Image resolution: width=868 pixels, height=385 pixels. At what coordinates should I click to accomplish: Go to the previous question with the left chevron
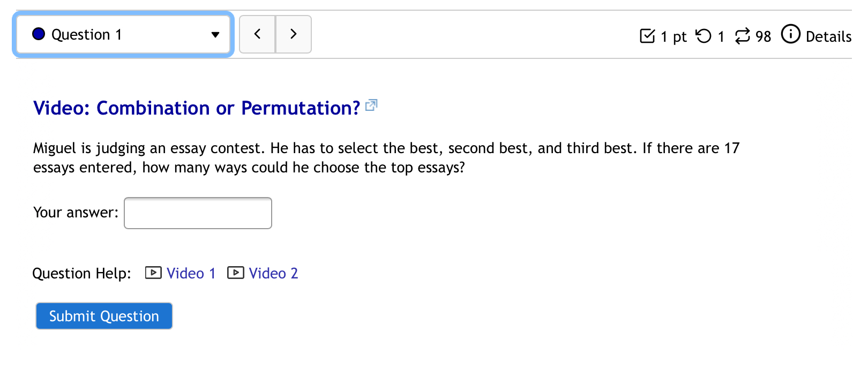tap(257, 34)
